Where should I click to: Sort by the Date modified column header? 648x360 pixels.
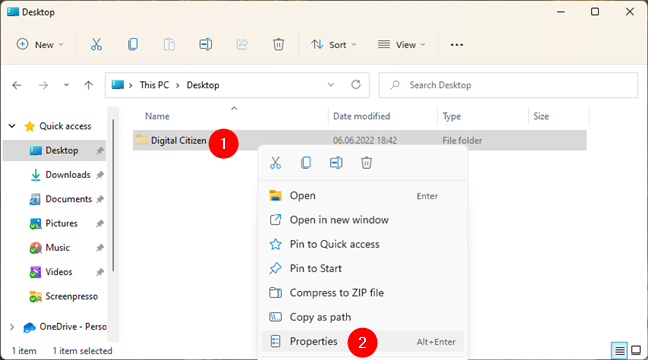tap(362, 116)
